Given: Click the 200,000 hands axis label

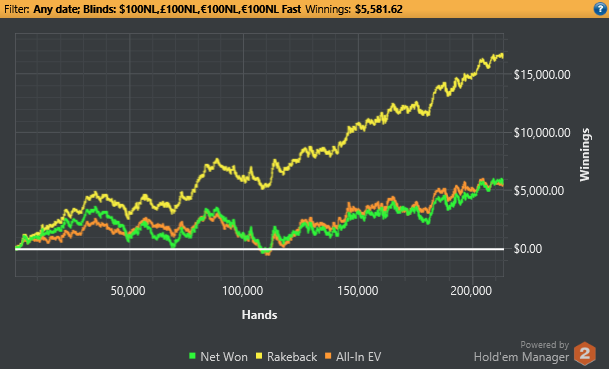Looking at the screenshot, I should click(x=471, y=291).
